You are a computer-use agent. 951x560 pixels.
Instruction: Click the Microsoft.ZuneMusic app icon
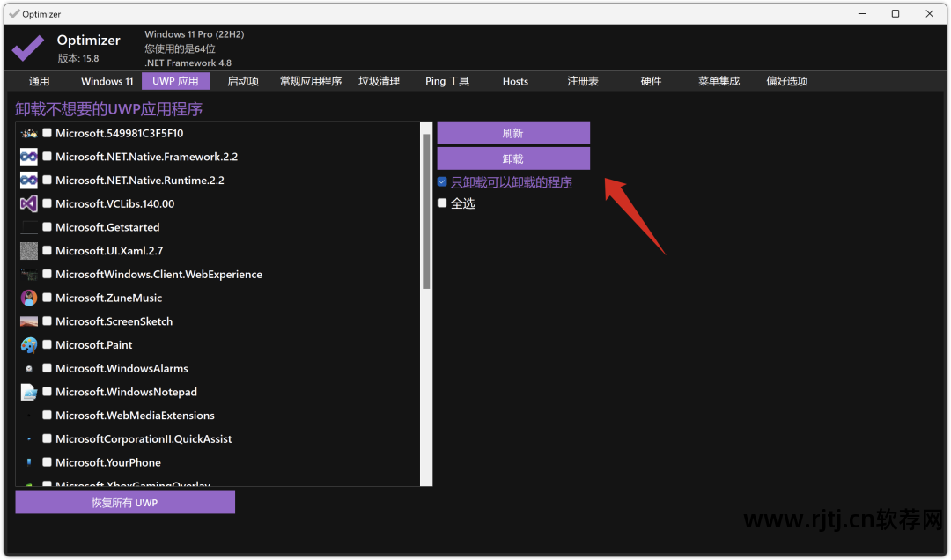point(29,298)
